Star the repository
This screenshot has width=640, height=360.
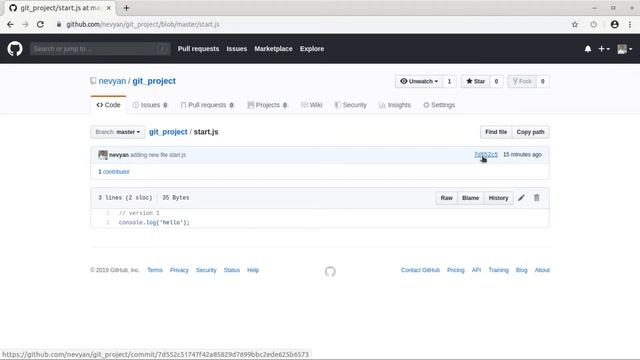click(476, 81)
